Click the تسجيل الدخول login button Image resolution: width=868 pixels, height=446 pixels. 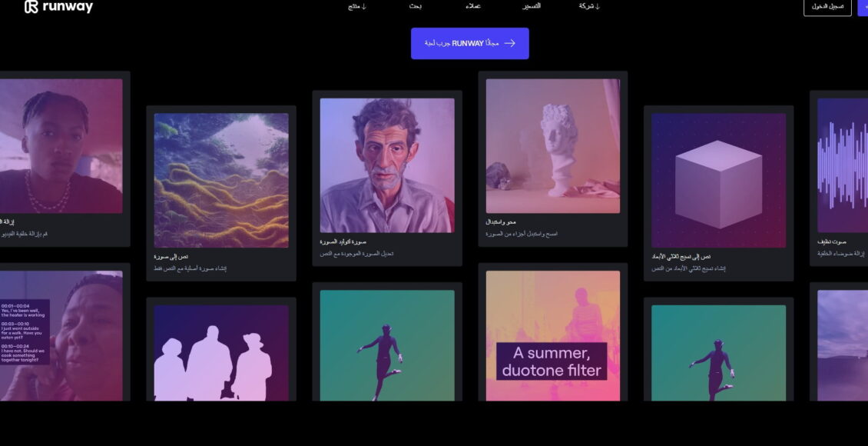pos(827,7)
